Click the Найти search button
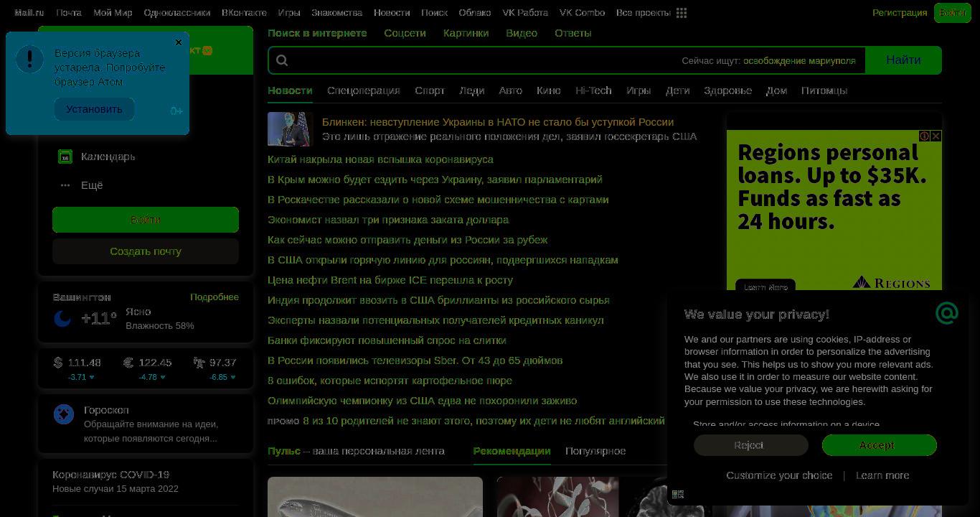The width and height of the screenshot is (980, 517). pos(903,60)
